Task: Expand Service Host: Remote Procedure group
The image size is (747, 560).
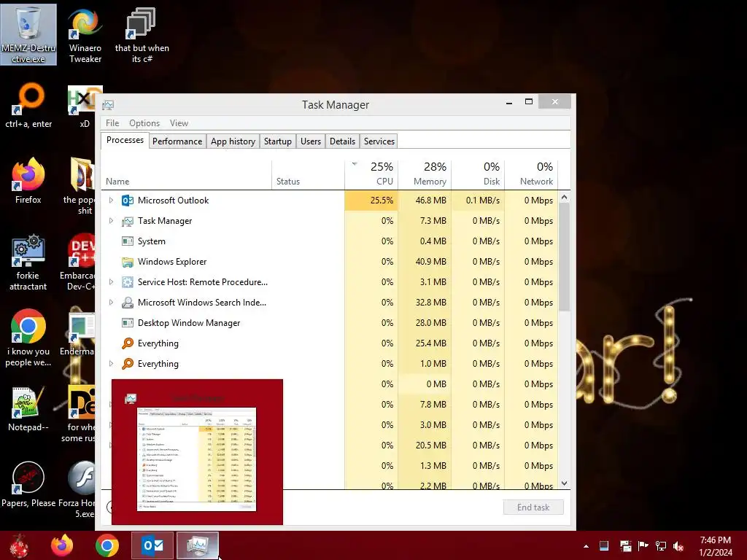Action: click(x=111, y=282)
